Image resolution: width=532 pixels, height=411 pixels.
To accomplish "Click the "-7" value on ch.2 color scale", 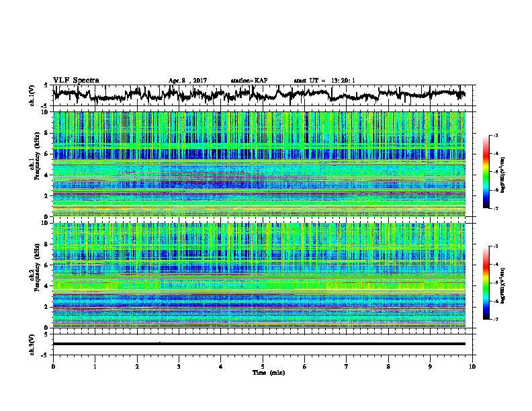I will 496,319.
